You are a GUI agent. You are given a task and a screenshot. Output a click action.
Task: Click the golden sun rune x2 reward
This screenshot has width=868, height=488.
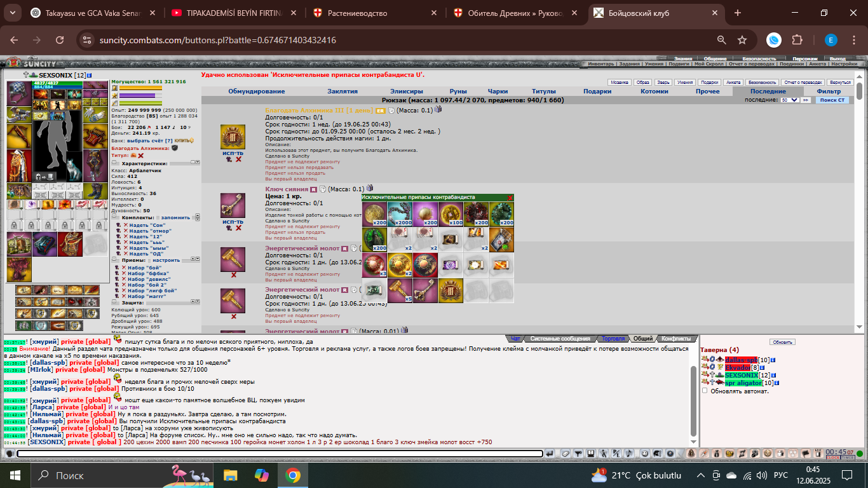pos(400,265)
